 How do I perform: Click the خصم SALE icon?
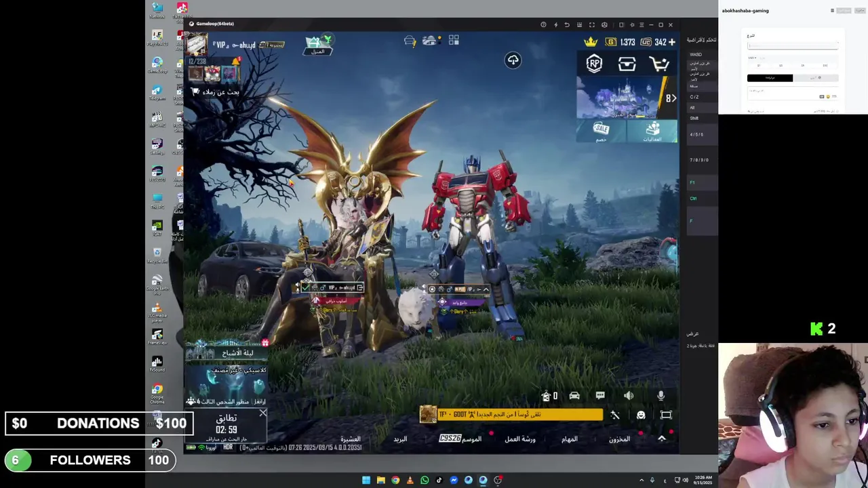click(x=601, y=131)
